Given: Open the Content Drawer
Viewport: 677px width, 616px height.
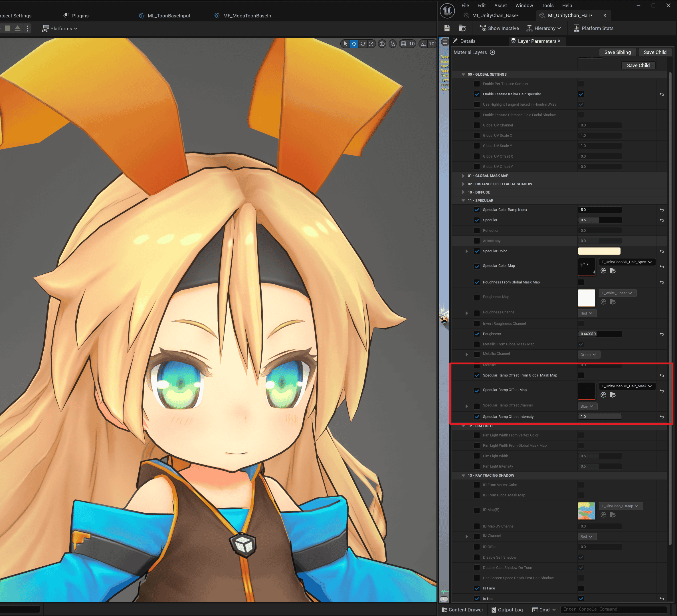Looking at the screenshot, I should tap(462, 610).
